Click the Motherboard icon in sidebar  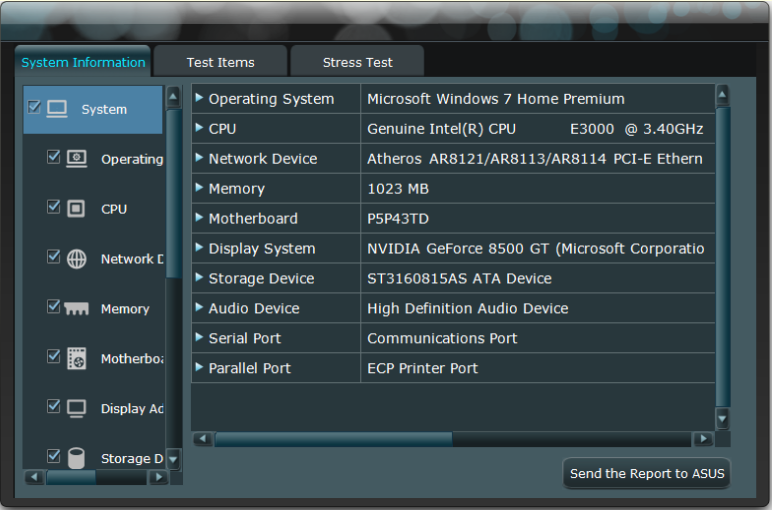[76, 358]
